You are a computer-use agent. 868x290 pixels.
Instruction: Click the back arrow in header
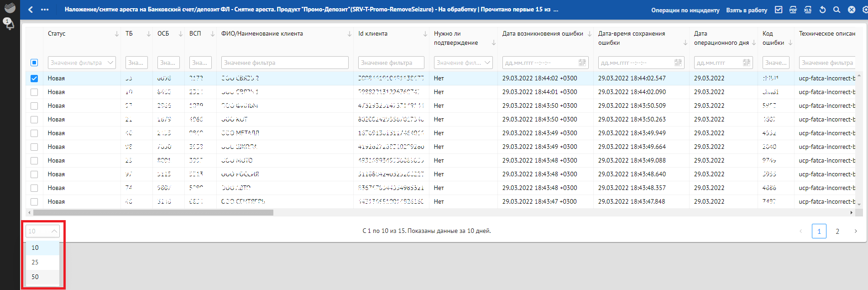click(31, 10)
